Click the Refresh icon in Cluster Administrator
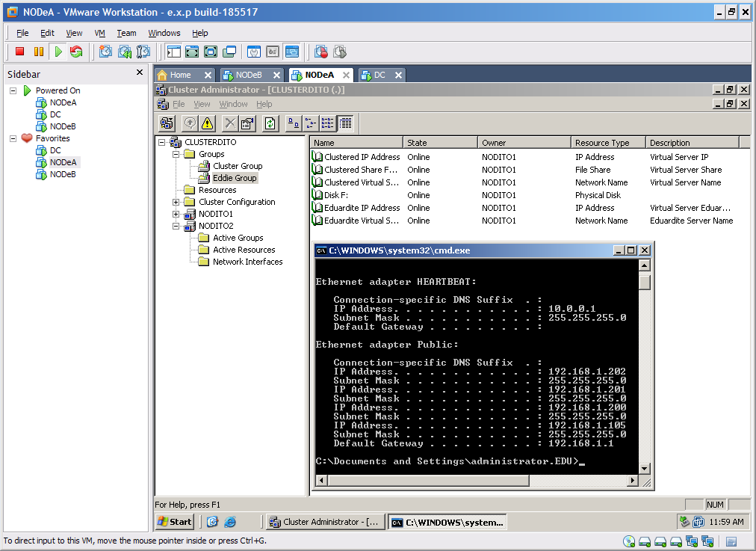This screenshot has width=756, height=551. point(270,123)
